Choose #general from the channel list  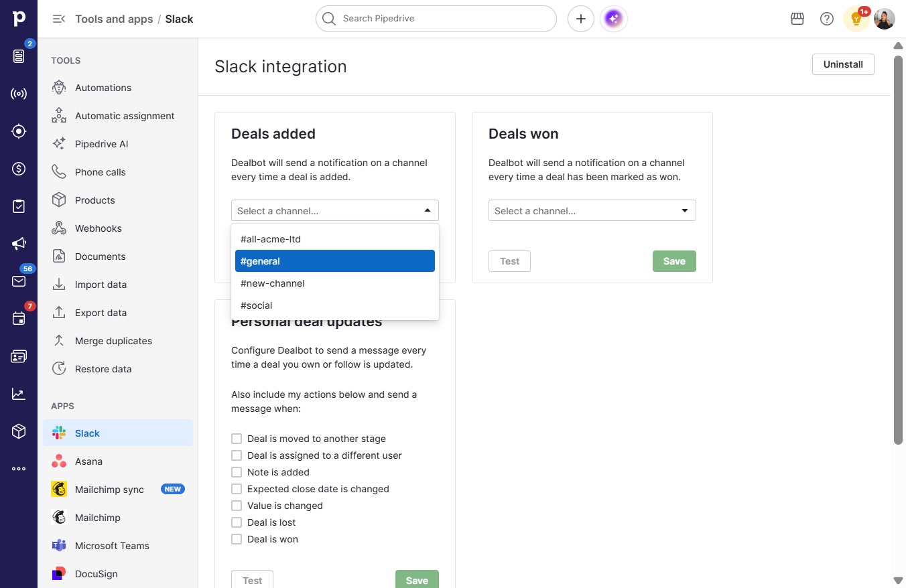[x=335, y=261]
